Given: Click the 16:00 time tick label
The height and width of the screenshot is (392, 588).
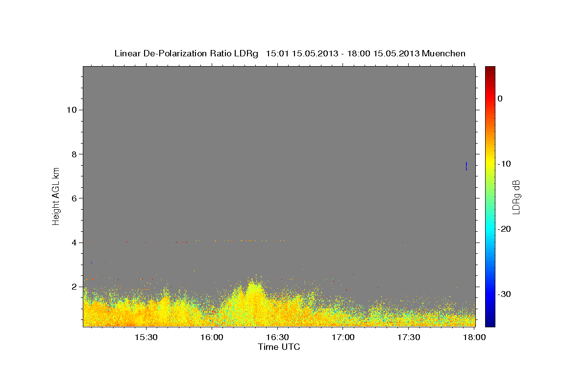Looking at the screenshot, I should point(212,338).
